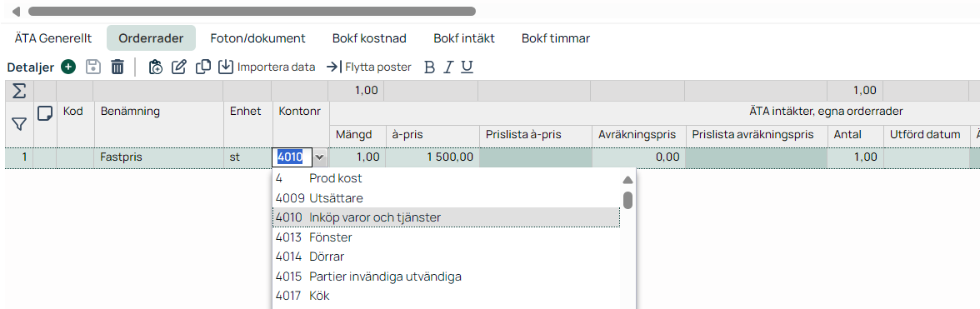Screen dimensions: 980x309
Task: Click the save floppy disk icon
Action: click(93, 67)
